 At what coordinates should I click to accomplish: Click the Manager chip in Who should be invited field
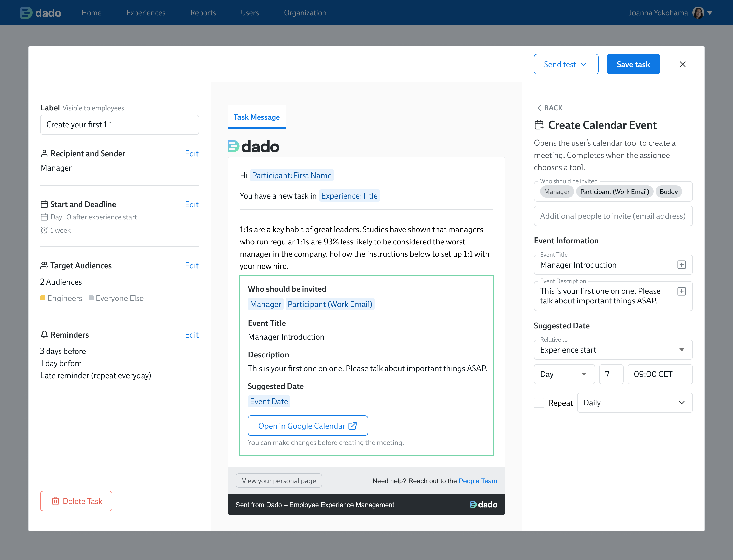pyautogui.click(x=557, y=192)
